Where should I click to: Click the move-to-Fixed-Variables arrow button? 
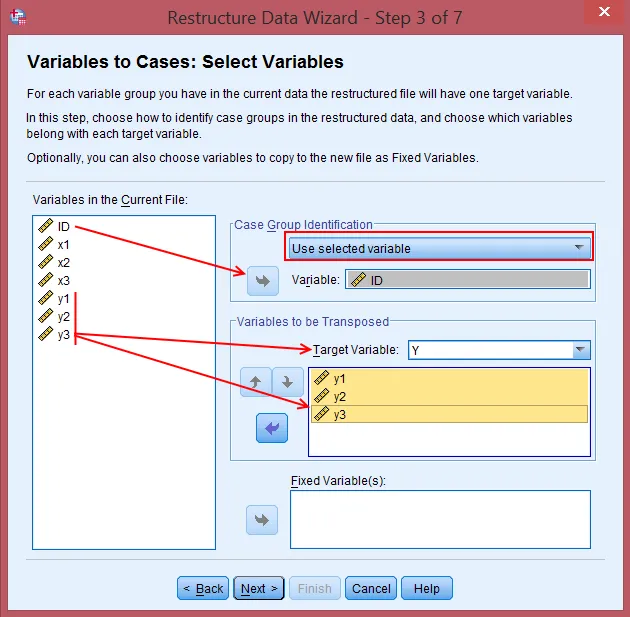262,519
